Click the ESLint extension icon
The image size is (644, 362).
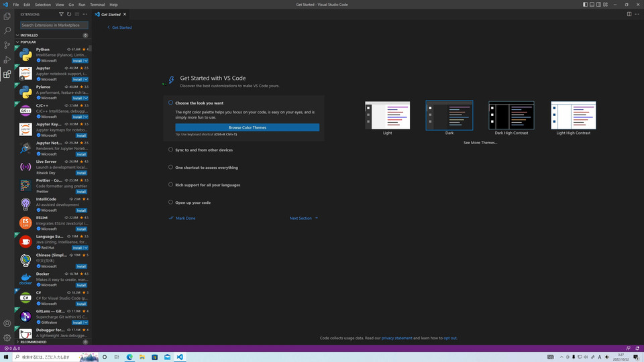pos(25,223)
